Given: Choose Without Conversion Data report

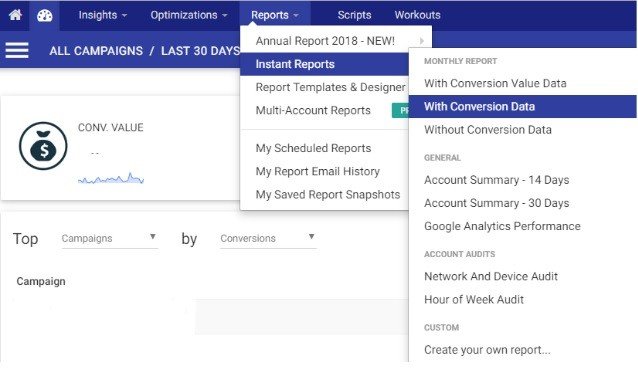Looking at the screenshot, I should [487, 129].
